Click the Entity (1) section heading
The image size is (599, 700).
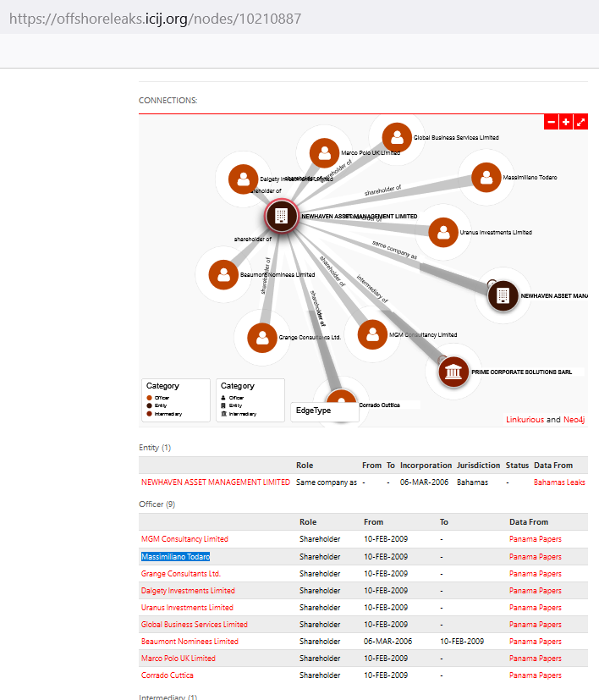[x=155, y=447]
